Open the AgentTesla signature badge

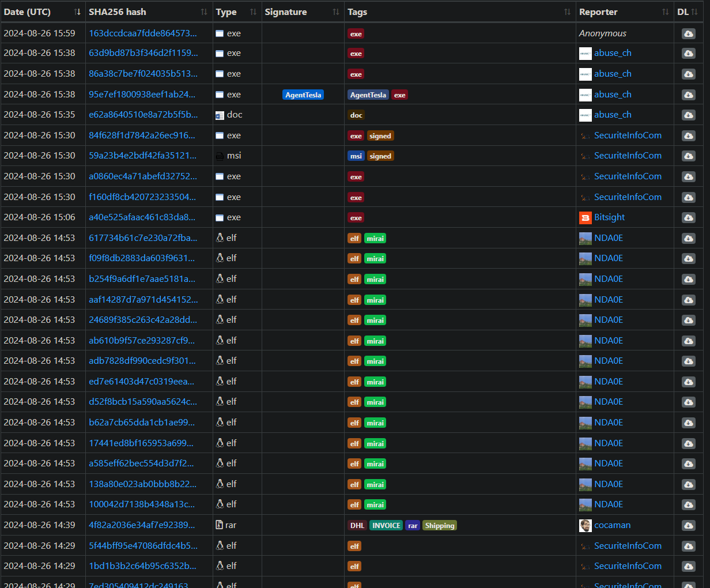[303, 95]
